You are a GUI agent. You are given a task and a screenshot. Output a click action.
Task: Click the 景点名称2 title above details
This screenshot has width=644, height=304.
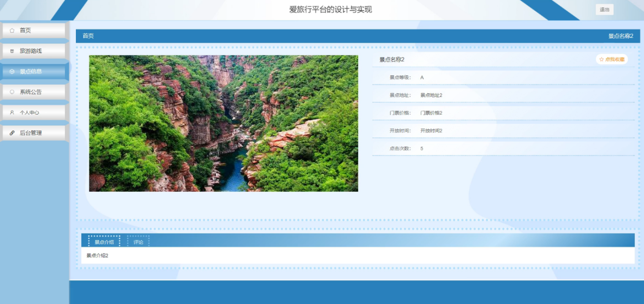(392, 59)
